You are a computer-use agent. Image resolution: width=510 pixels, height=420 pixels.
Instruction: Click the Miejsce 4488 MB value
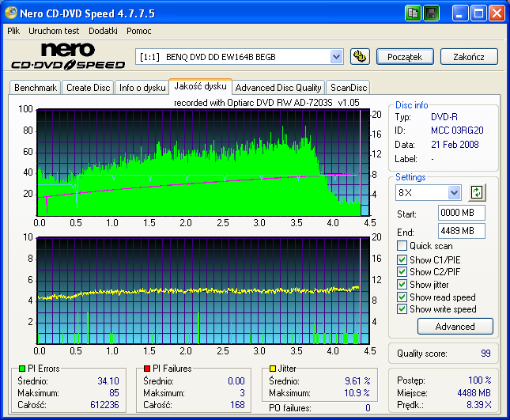(474, 392)
